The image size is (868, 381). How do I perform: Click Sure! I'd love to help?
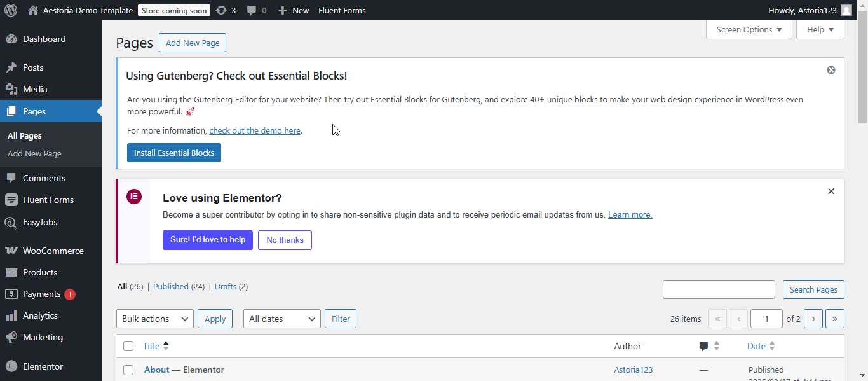[x=208, y=240]
